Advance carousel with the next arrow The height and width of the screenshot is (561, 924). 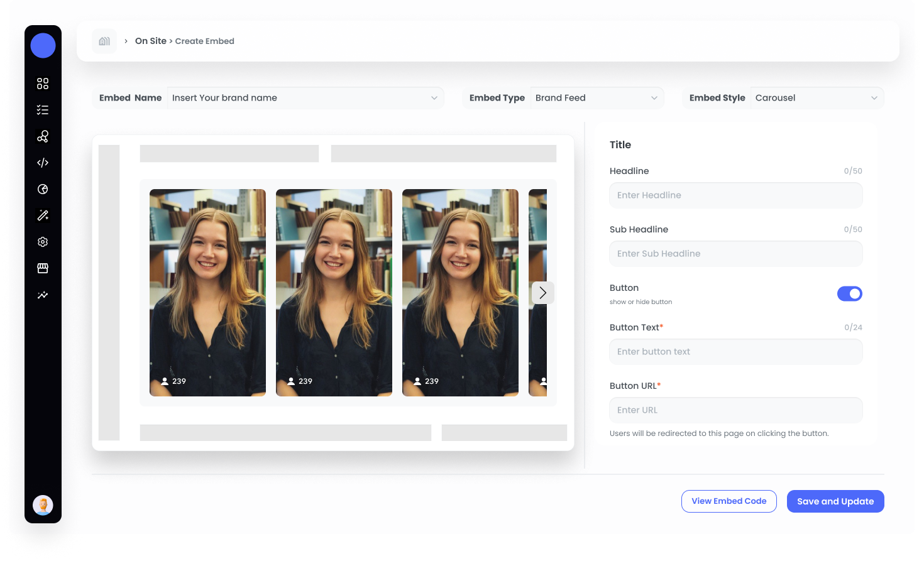(543, 293)
